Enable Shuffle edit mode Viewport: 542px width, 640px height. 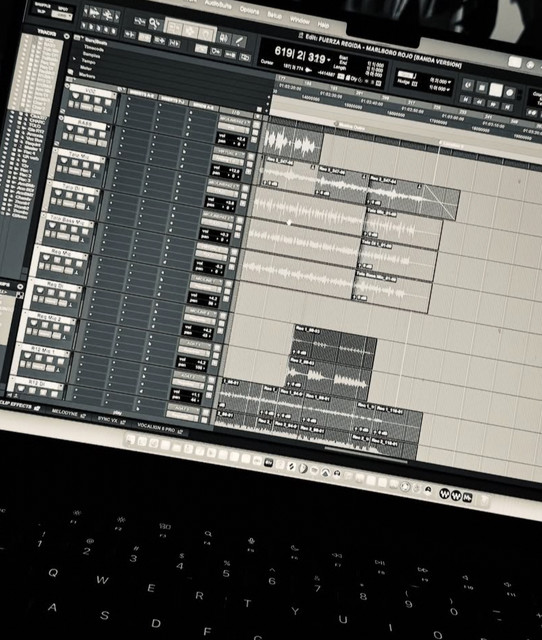tap(42, 5)
